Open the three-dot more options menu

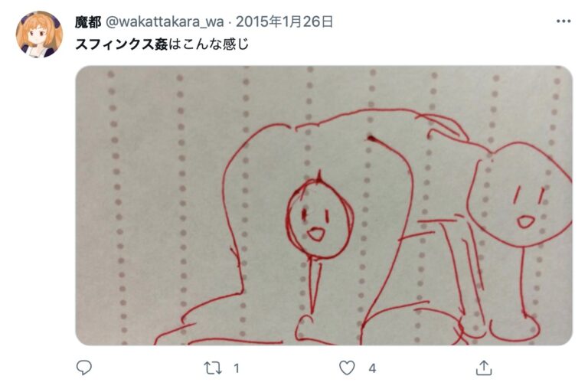(x=563, y=21)
